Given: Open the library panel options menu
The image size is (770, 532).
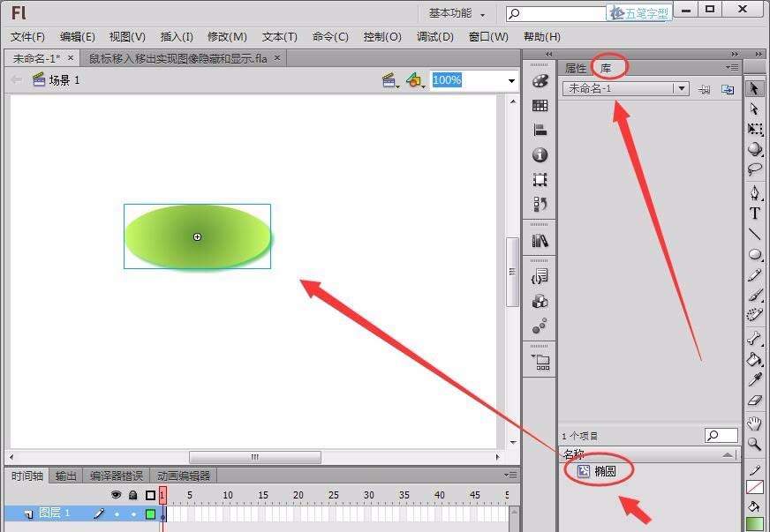Looking at the screenshot, I should [x=732, y=67].
